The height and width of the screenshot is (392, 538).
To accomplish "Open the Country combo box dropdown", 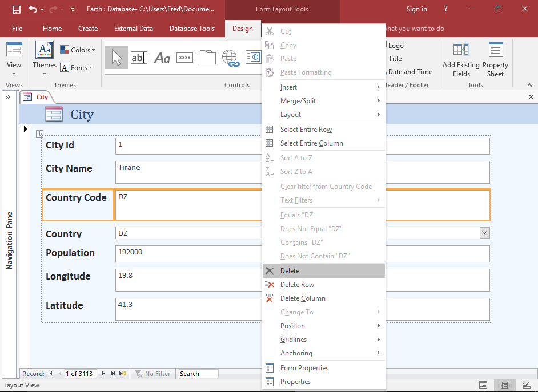I will click(484, 233).
